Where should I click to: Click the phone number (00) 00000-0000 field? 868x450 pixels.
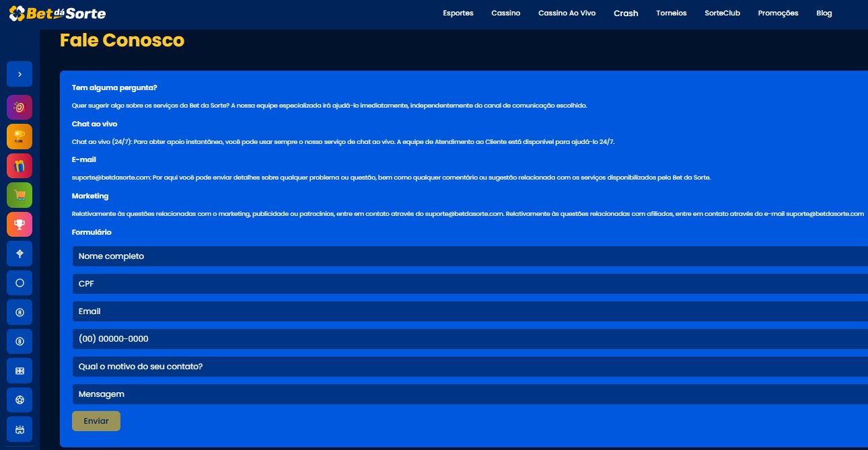click(x=470, y=339)
